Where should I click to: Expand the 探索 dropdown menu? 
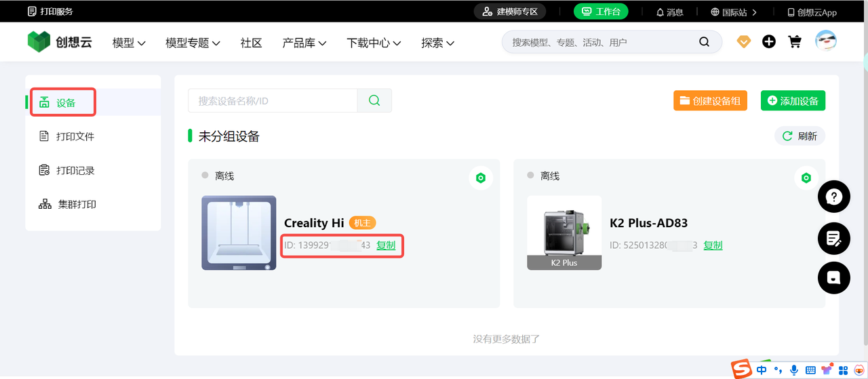coord(437,43)
